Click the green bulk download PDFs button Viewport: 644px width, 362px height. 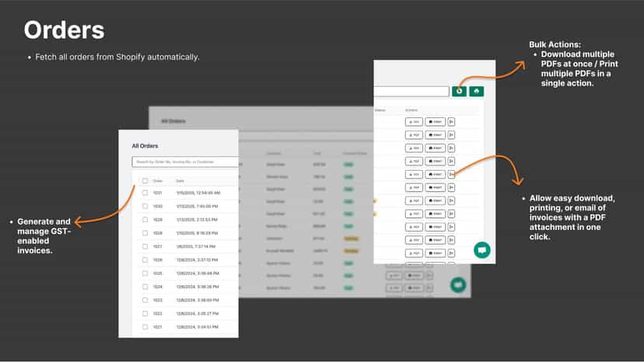click(459, 91)
